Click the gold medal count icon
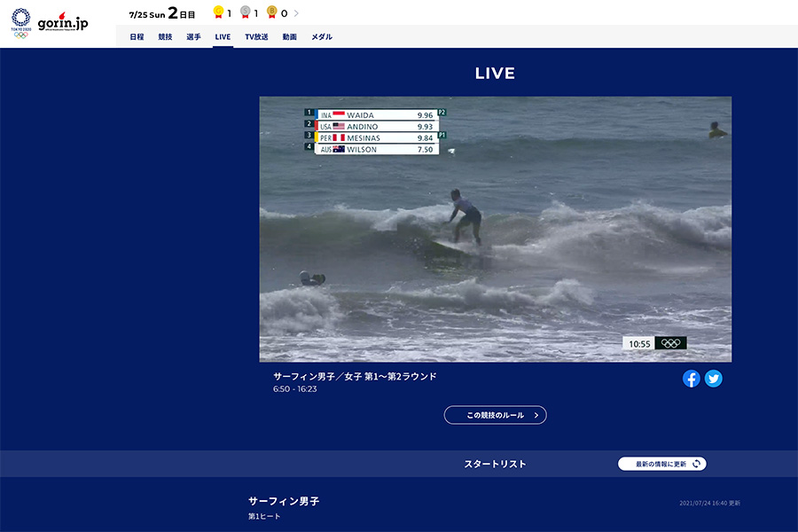This screenshot has width=798, height=532. point(218,12)
